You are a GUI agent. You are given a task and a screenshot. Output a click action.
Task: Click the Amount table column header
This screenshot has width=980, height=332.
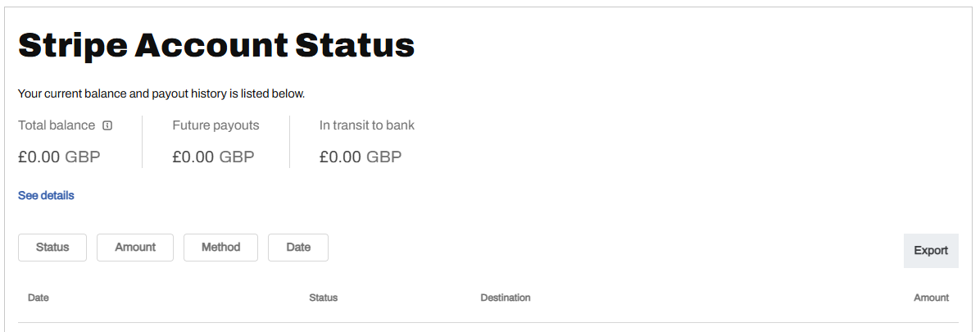[x=931, y=298]
